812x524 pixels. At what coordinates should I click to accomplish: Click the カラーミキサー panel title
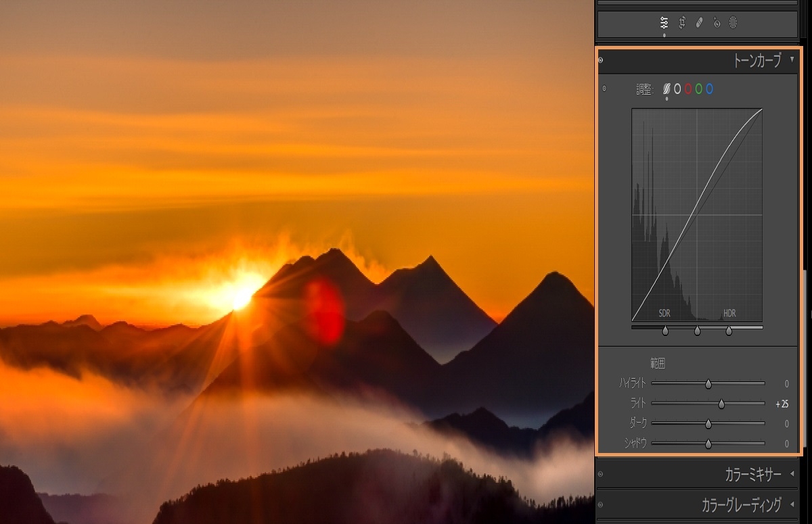[752, 475]
